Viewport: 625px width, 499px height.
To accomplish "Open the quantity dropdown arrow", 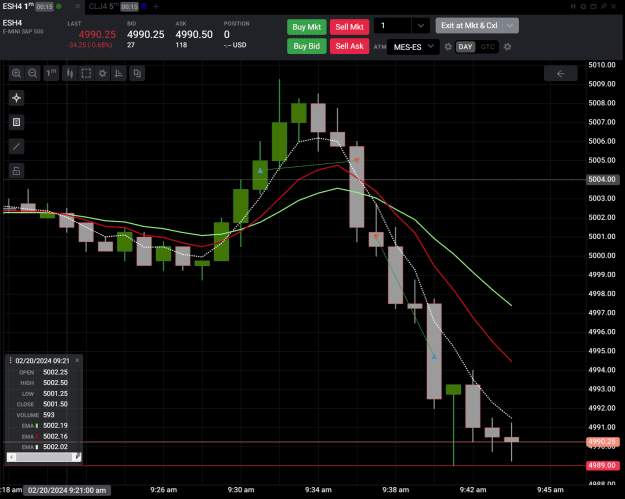I will click(421, 26).
